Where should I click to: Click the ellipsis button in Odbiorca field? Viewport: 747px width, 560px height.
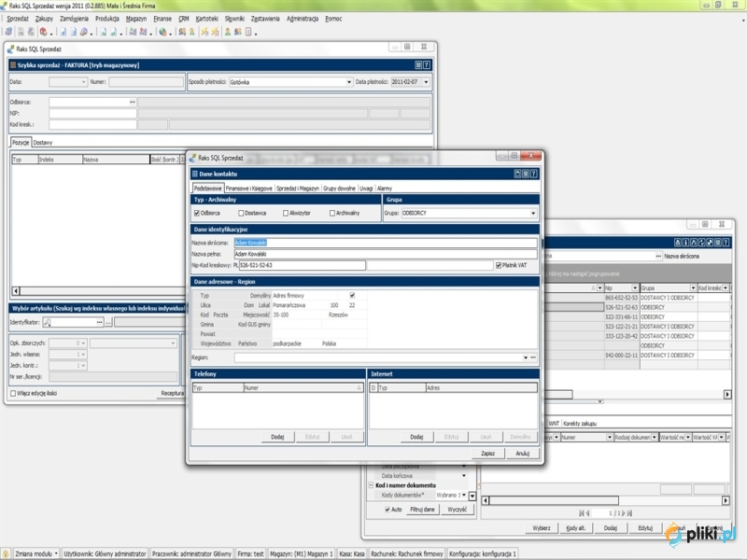pyautogui.click(x=132, y=102)
